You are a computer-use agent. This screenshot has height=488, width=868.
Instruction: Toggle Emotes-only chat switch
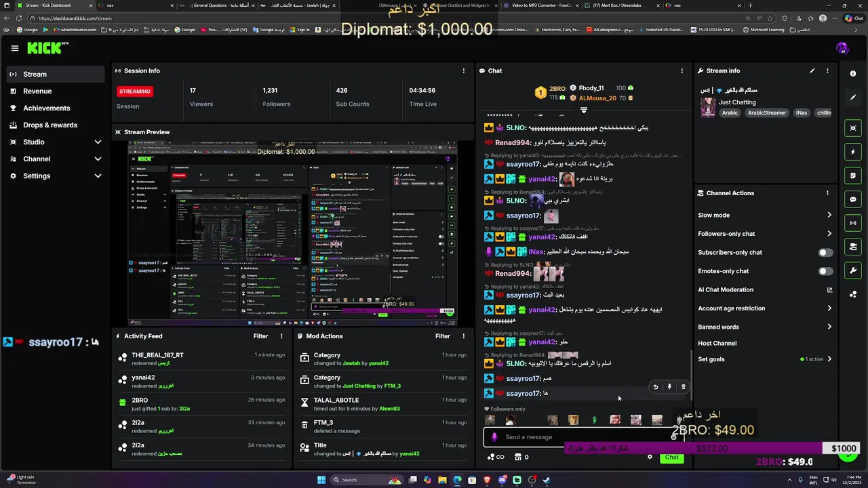click(825, 271)
